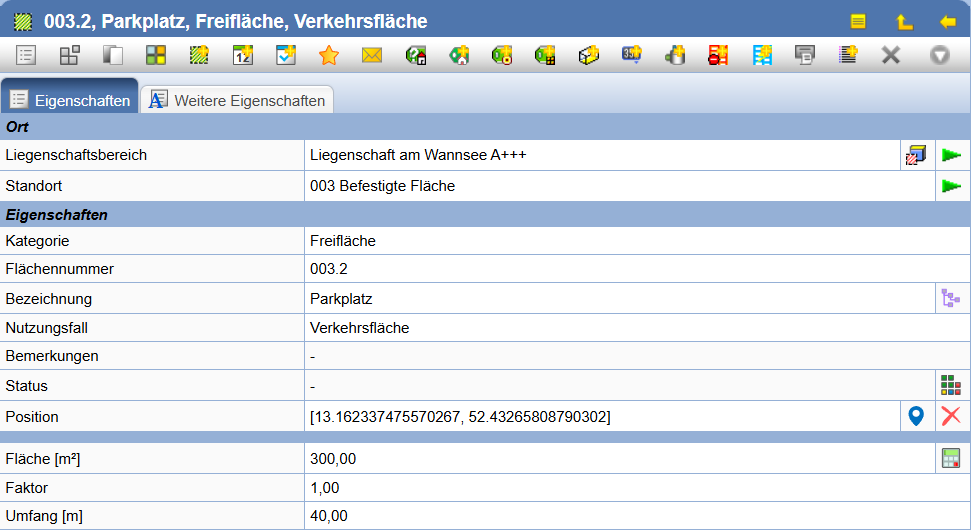The width and height of the screenshot is (971, 530).
Task: Expand the round gray dropdown arrow in toolbar
Action: click(x=939, y=55)
